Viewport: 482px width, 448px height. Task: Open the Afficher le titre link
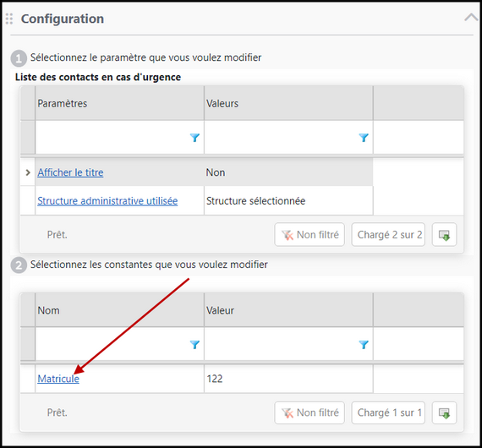[70, 172]
